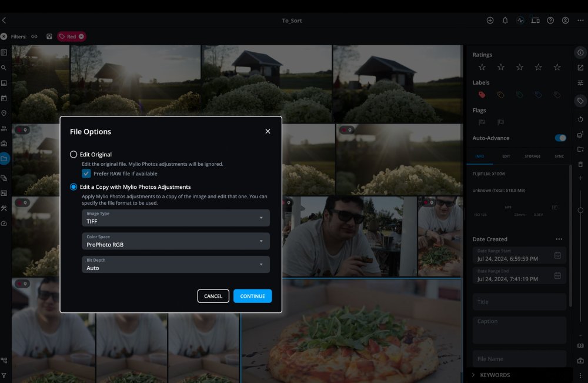Viewport: 588px width, 383px height.
Task: Open the Info panel icon on right strip
Action: 580,52
